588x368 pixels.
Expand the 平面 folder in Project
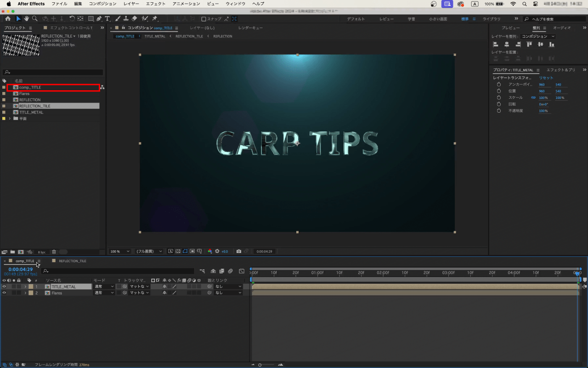[10, 119]
